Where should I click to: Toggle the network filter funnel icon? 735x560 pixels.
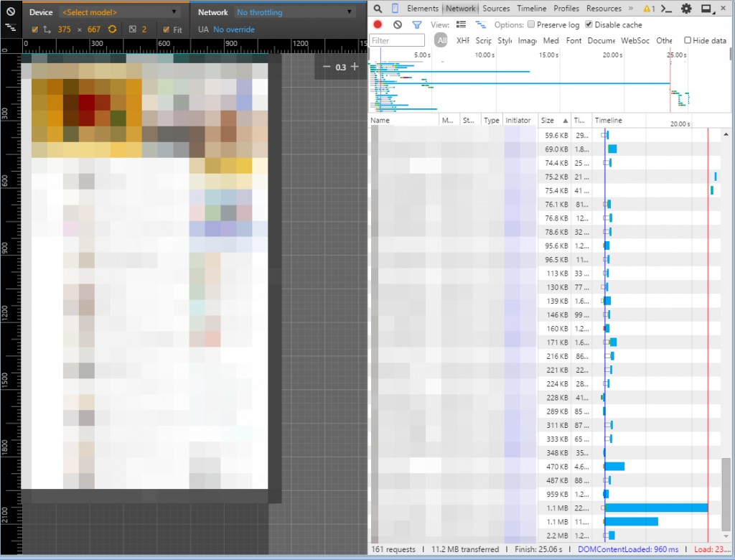(x=417, y=24)
